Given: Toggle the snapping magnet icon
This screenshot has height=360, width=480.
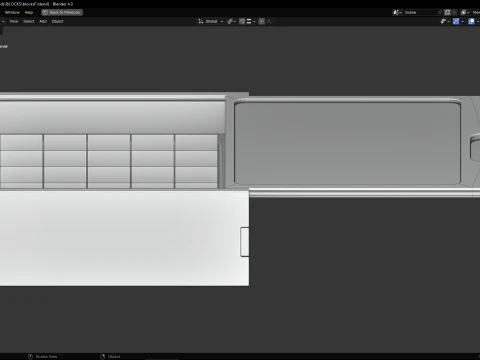Looking at the screenshot, I should click(242, 21).
